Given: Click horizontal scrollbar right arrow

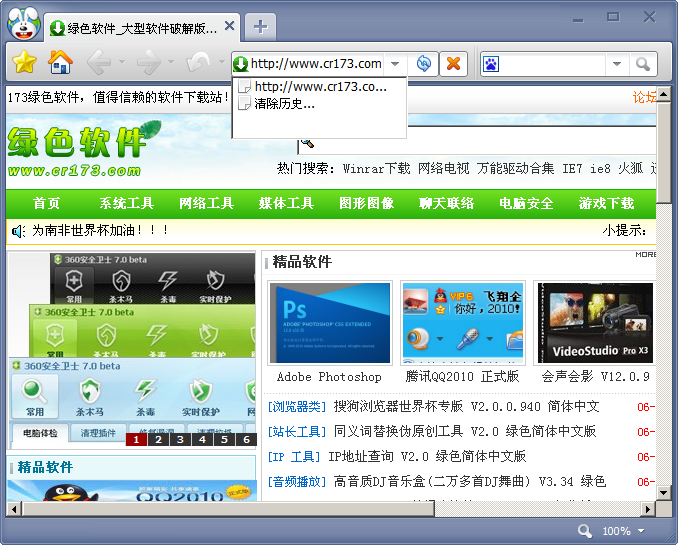Looking at the screenshot, I should point(647,509).
